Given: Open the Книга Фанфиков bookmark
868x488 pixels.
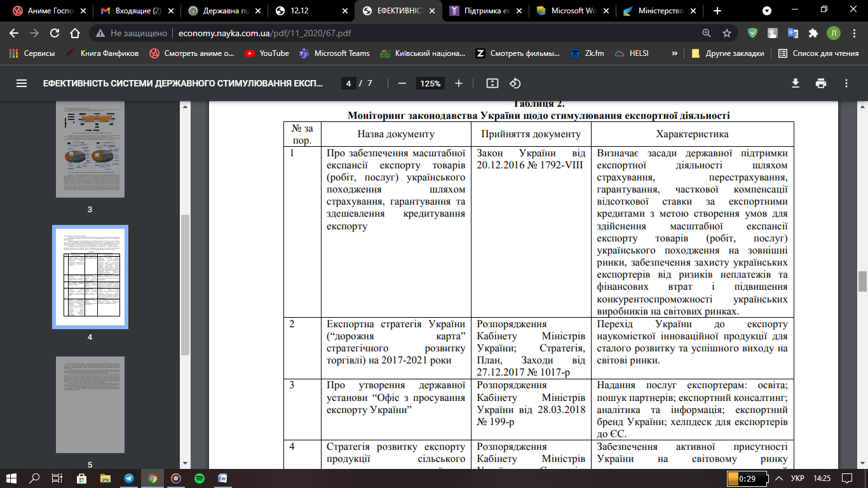Looking at the screenshot, I should [102, 53].
